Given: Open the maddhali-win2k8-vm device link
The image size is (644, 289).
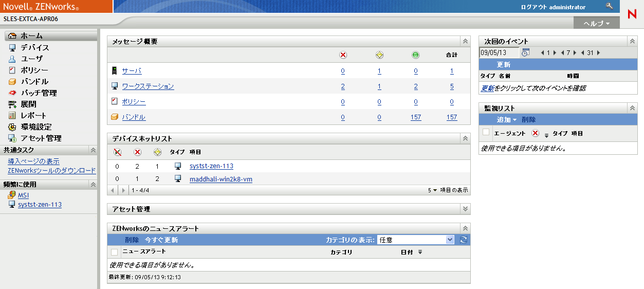Looking at the screenshot, I should [x=221, y=179].
